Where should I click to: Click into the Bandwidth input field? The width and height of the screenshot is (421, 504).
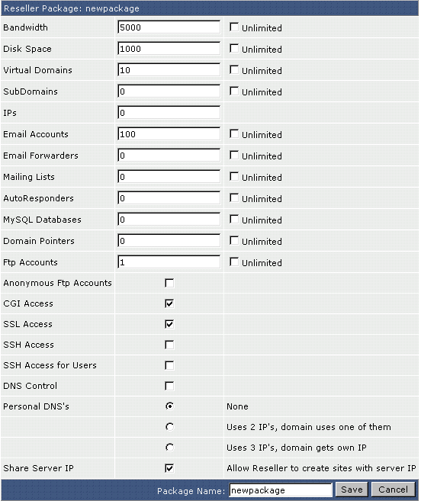(x=169, y=27)
